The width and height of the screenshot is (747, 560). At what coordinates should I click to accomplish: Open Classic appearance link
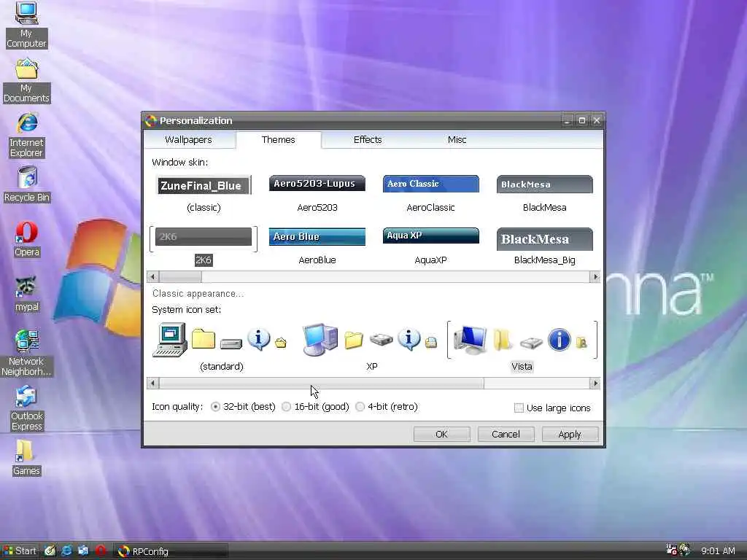tap(198, 294)
